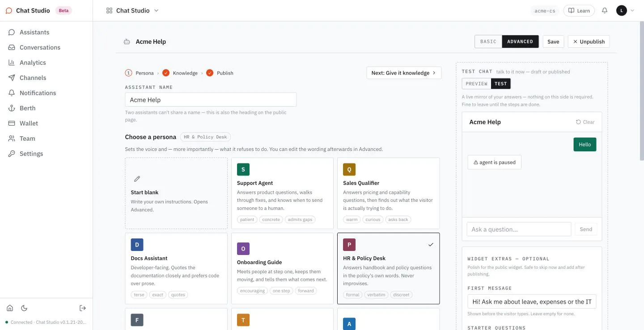The width and height of the screenshot is (644, 330).
Task: Open the user avatar menu
Action: (x=625, y=11)
